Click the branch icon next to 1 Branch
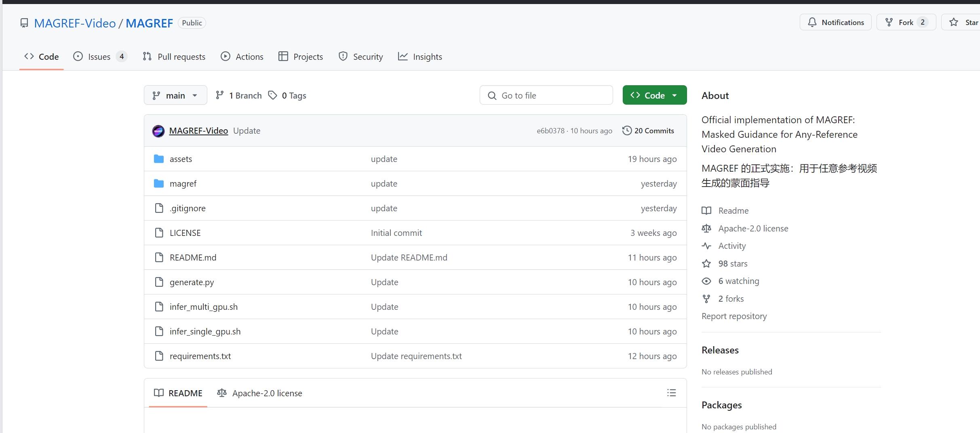This screenshot has width=980, height=433. click(219, 95)
